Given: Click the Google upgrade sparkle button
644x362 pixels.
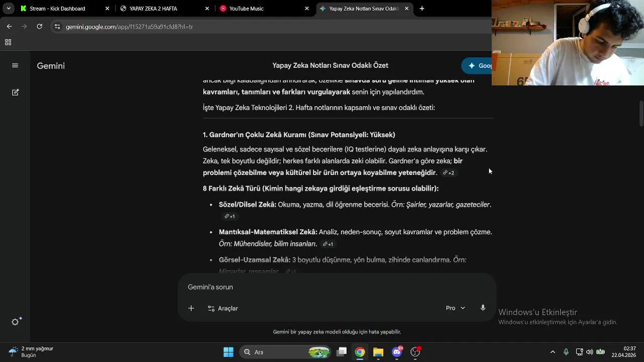Looking at the screenshot, I should (476, 66).
